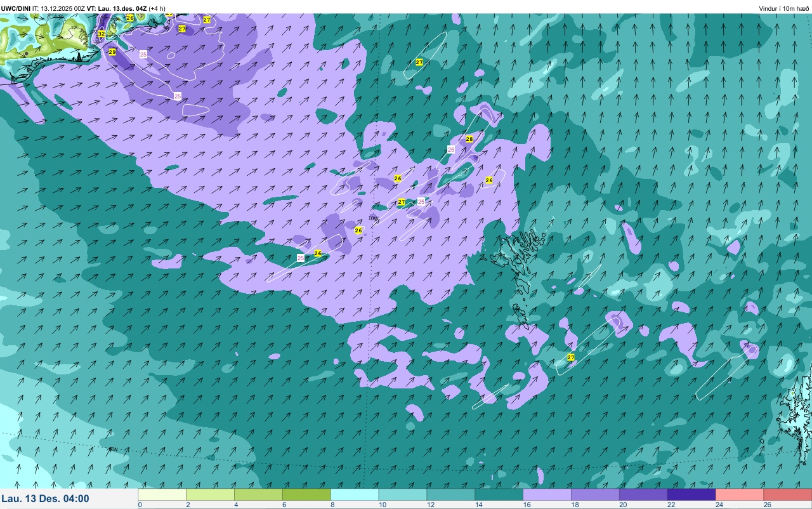Pick the 12–14 teal legend swatch

(451, 494)
